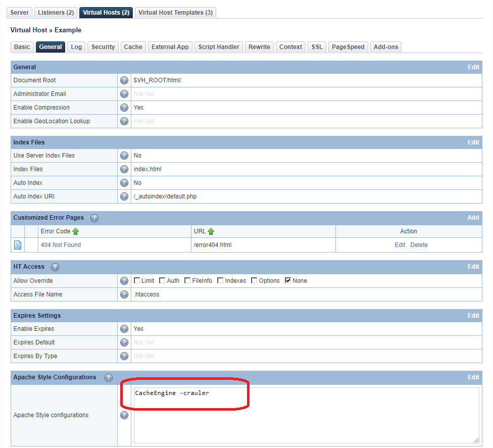The image size is (493, 448).
Task: Click the .htaccess file name value
Action: (146, 294)
